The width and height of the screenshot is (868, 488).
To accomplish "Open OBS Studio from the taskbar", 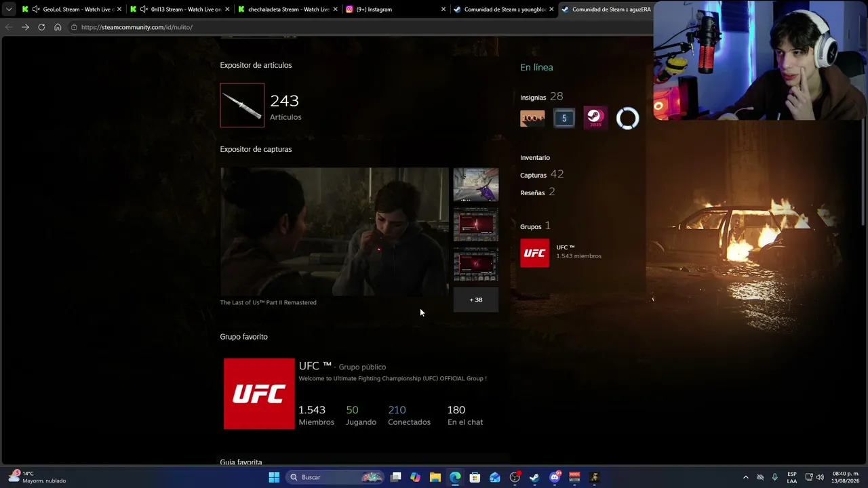I will pos(515,477).
